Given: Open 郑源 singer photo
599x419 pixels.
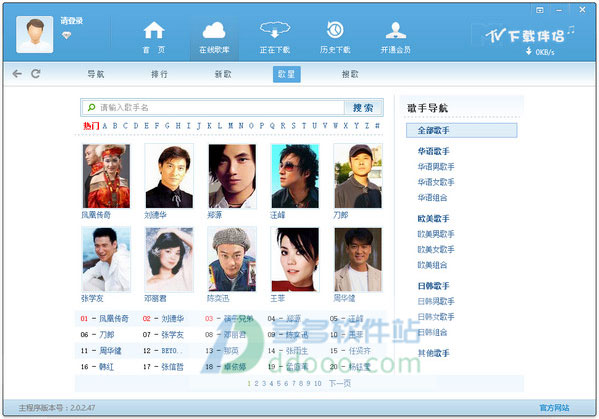Looking at the screenshot, I should coord(232,176).
